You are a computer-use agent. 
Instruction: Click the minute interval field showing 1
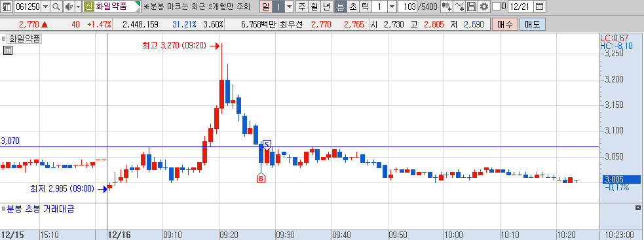pyautogui.click(x=379, y=7)
